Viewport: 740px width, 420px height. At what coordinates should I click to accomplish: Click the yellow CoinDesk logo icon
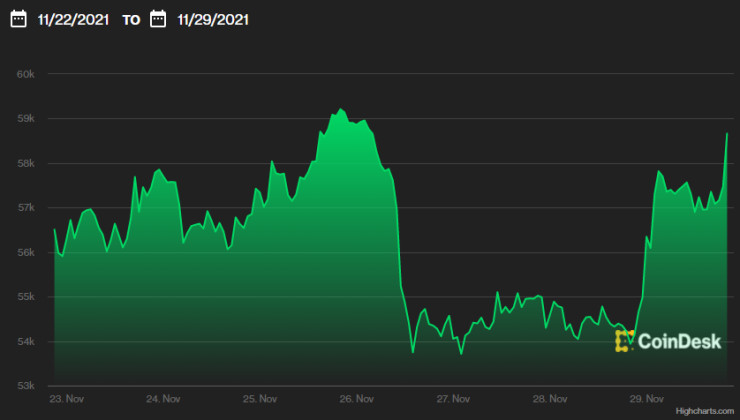click(x=624, y=341)
